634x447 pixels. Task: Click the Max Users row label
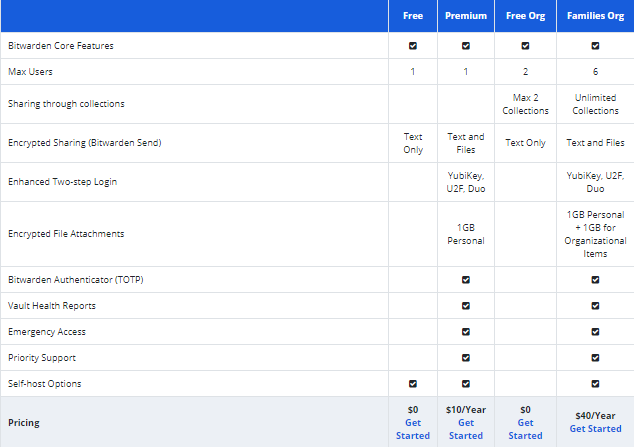30,72
